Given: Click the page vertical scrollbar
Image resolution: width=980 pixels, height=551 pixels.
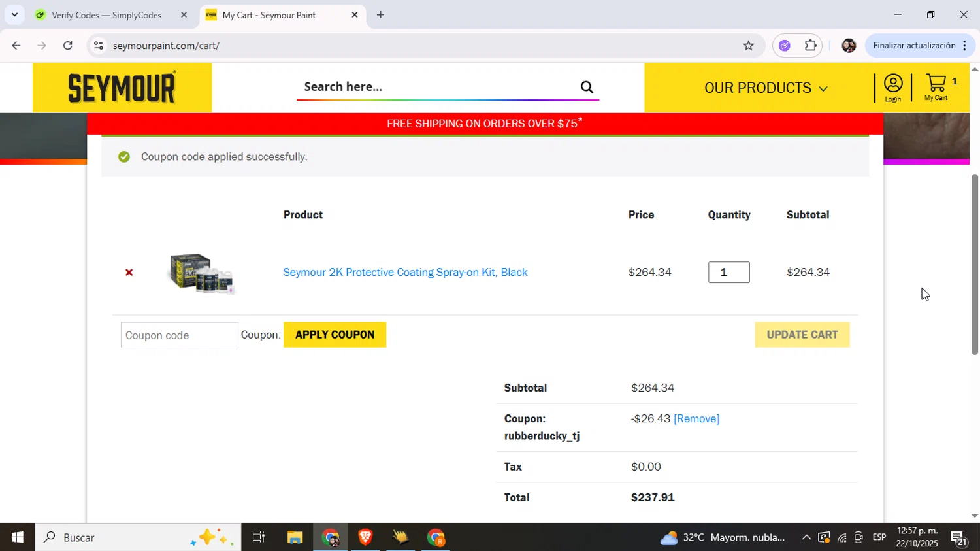Looking at the screenshot, I should 975,265.
